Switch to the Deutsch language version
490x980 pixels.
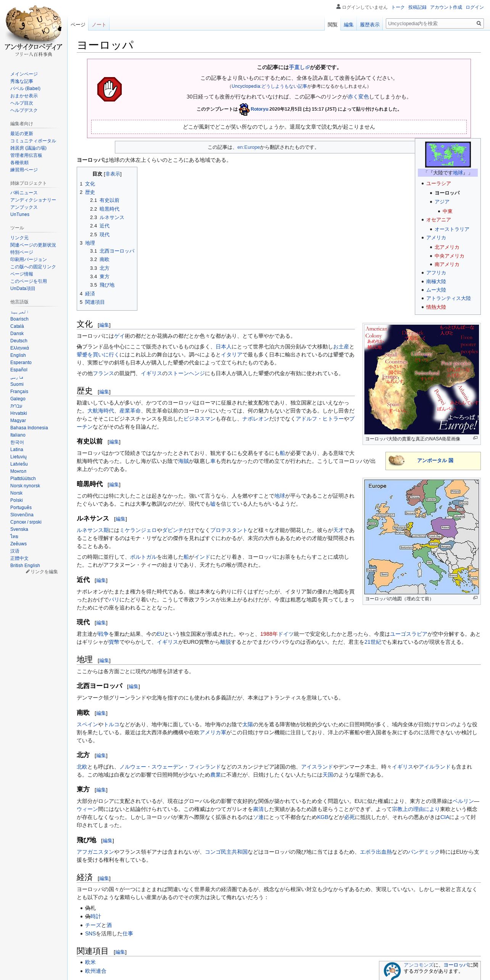pyautogui.click(x=19, y=341)
